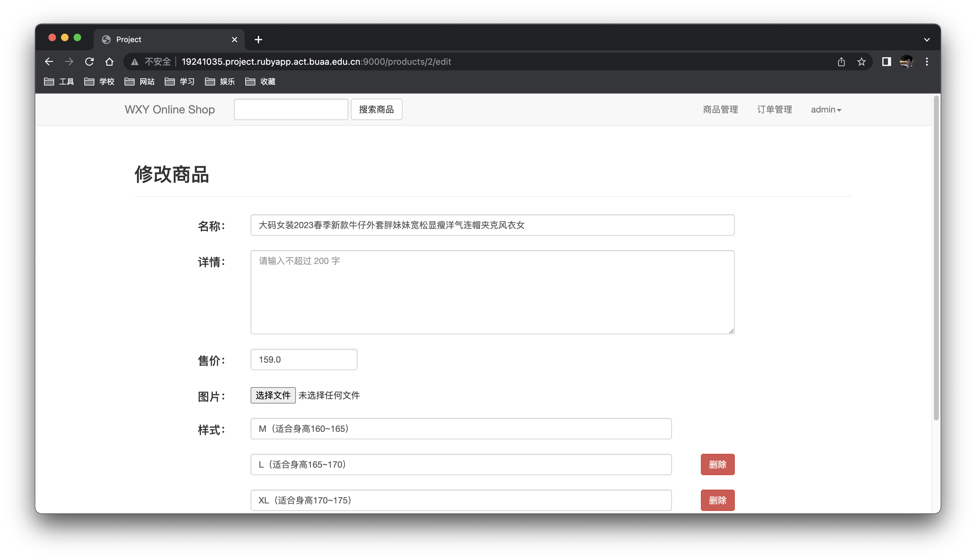Close the browser window with red button
Viewport: 976px width, 560px height.
(52, 37)
